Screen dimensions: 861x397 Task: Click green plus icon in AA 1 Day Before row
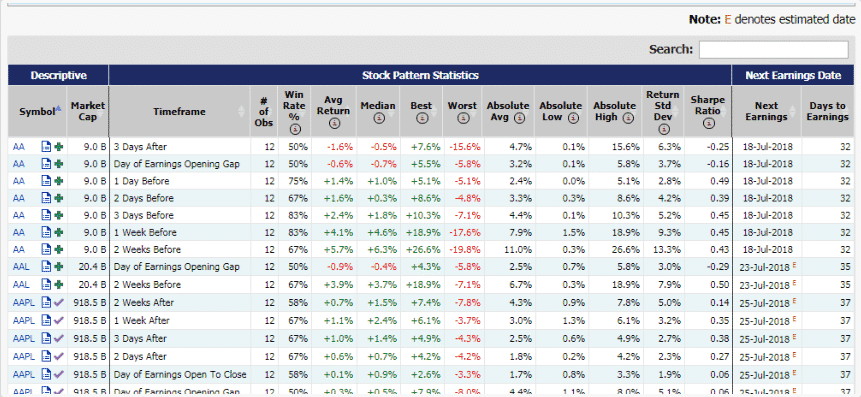click(58, 181)
